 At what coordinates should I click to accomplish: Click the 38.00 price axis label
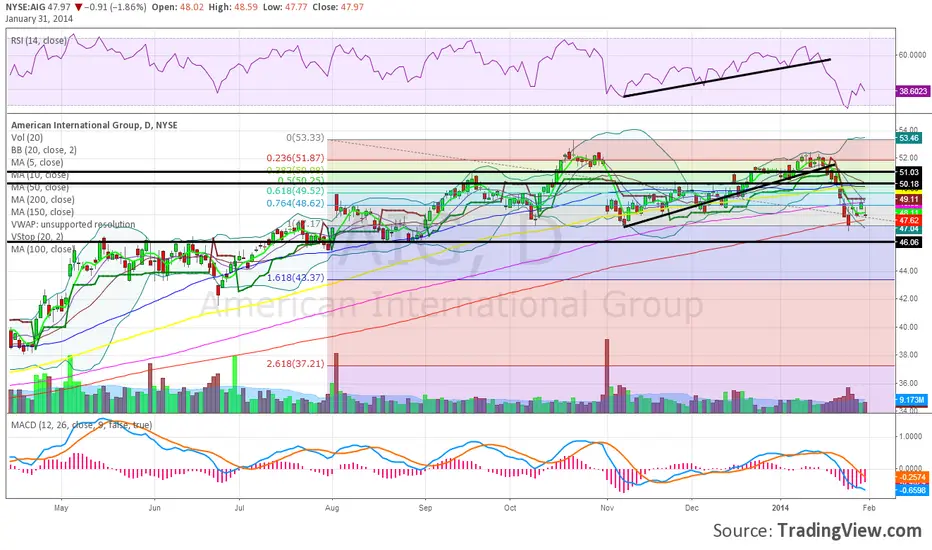[x=908, y=355]
